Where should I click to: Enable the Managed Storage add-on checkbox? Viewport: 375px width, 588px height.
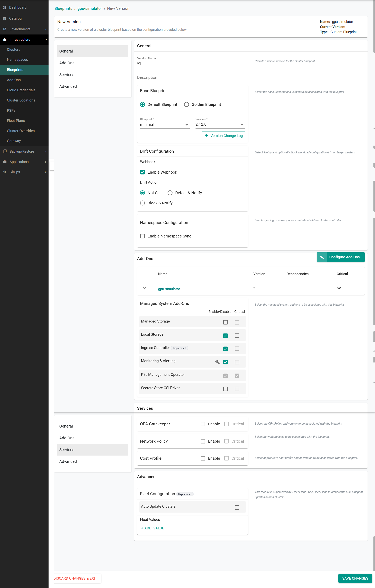(x=225, y=322)
